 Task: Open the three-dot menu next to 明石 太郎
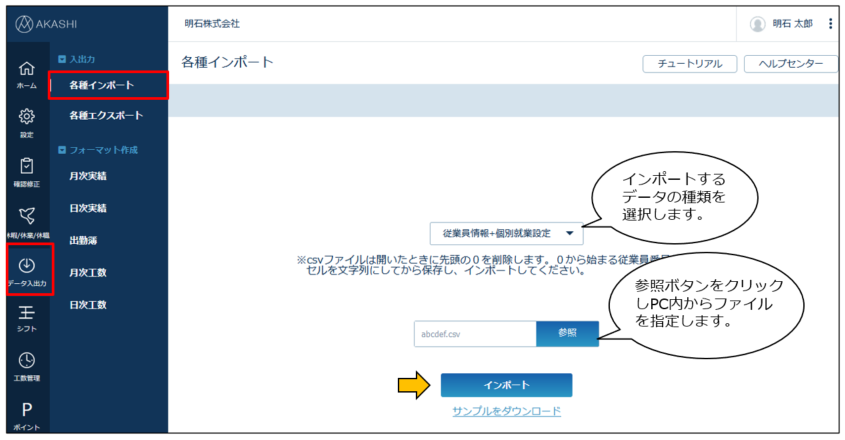(830, 24)
